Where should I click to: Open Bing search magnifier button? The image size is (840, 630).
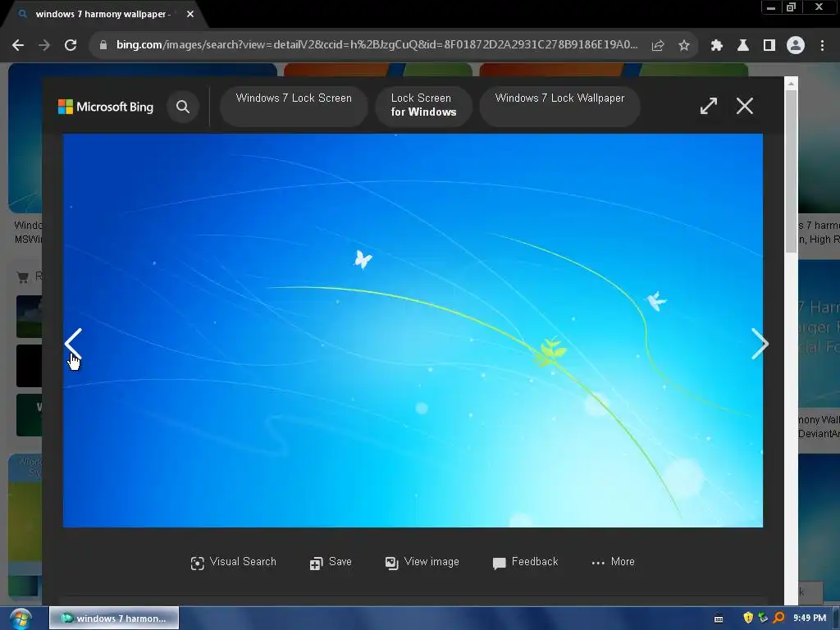(183, 107)
